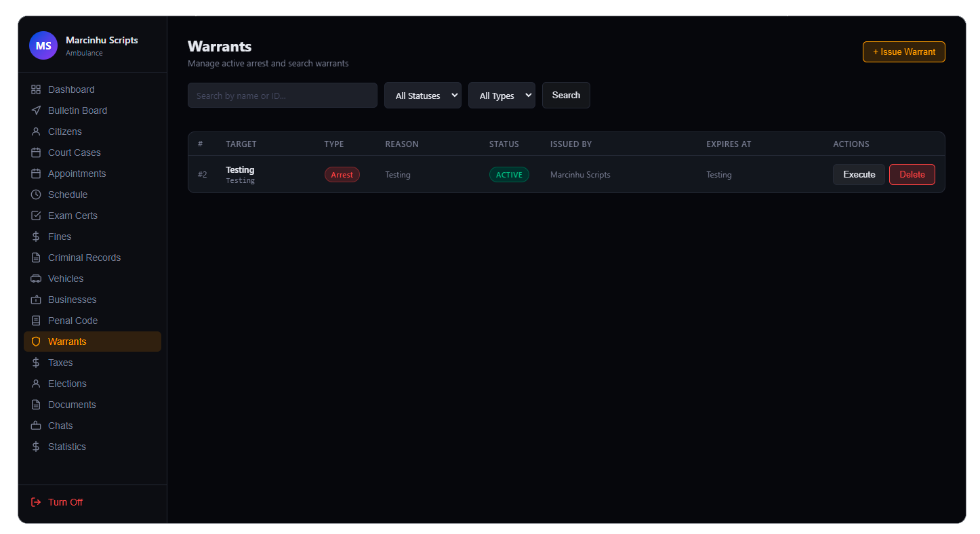Click the Turn Off logout icon
Viewport: 980px width, 534px height.
point(36,502)
